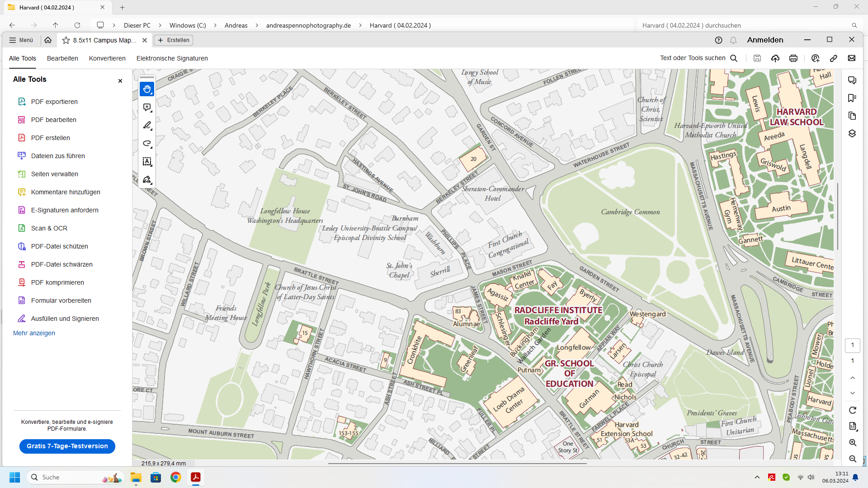Send file by email icon
The width and height of the screenshot is (868, 488).
[852, 58]
